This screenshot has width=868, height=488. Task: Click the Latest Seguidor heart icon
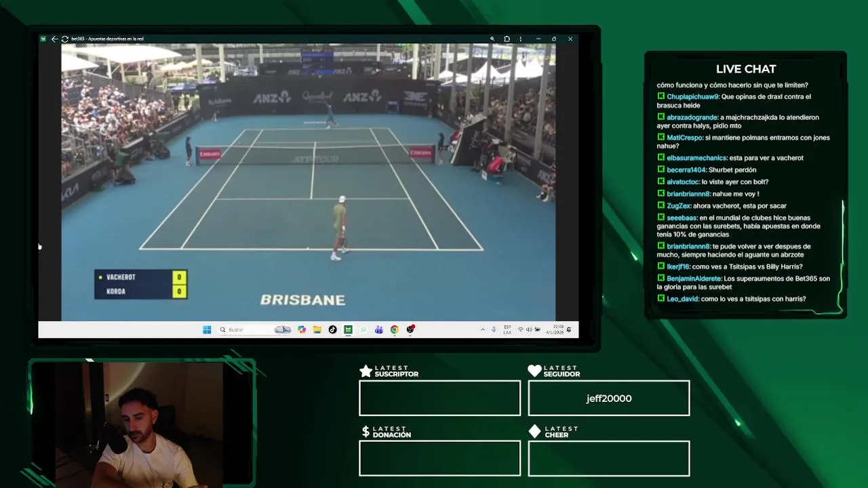tap(534, 371)
